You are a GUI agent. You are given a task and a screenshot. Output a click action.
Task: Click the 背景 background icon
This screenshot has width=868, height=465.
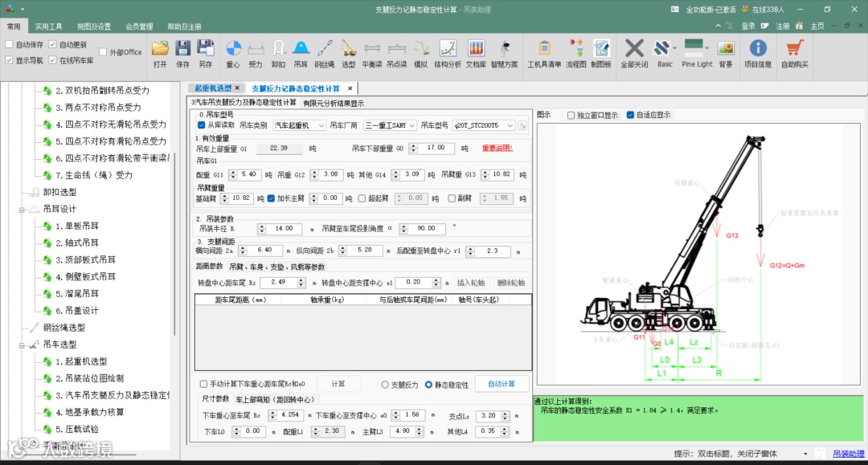tap(726, 54)
